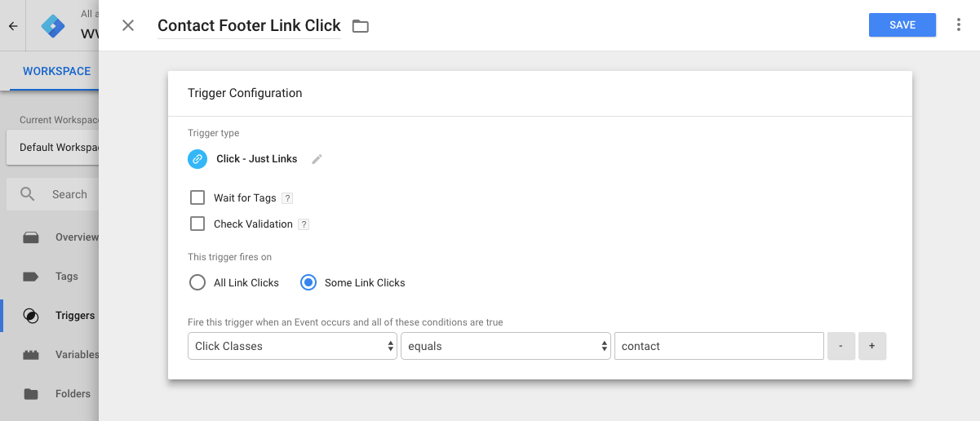Add a condition with the plus button

[x=872, y=346]
